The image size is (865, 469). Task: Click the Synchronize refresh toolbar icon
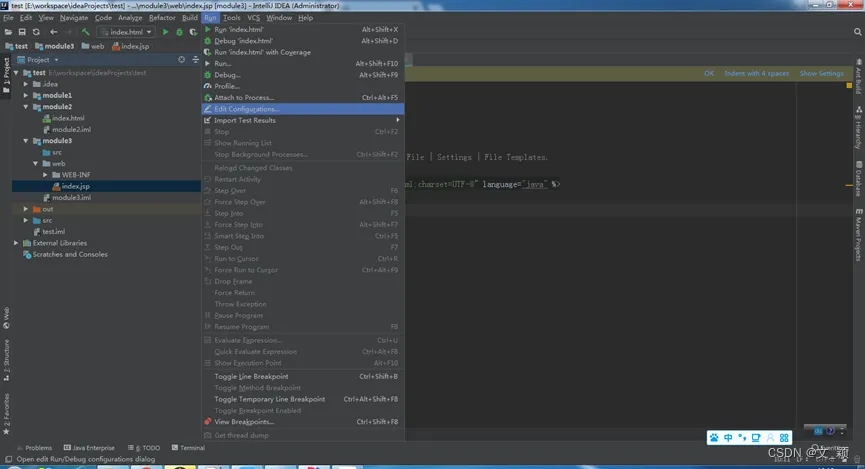tap(36, 32)
